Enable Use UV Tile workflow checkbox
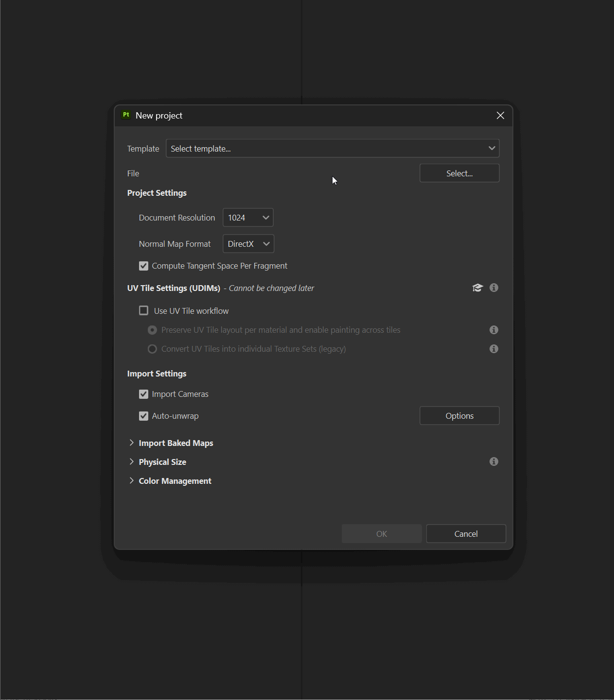This screenshot has height=700, width=614. [143, 311]
